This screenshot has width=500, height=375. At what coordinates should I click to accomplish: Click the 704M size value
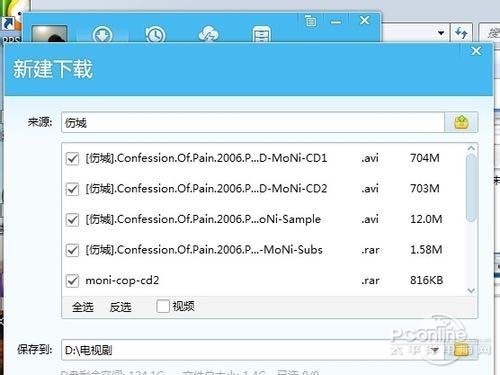coord(425,158)
